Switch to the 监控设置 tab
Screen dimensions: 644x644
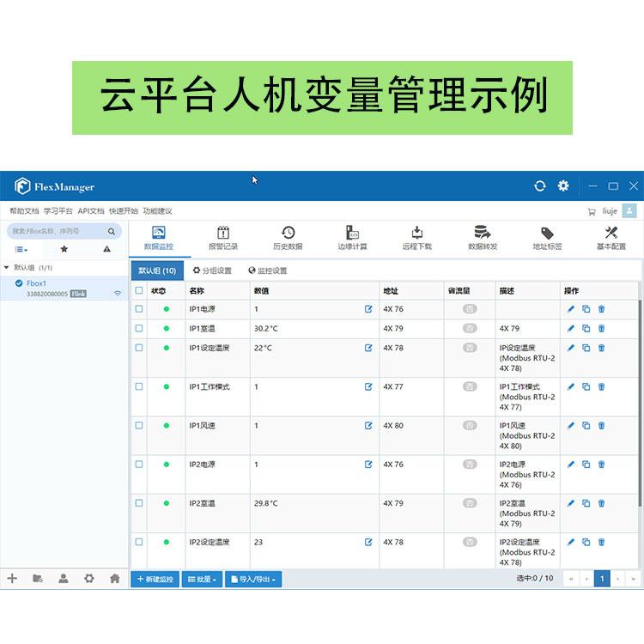click(268, 270)
